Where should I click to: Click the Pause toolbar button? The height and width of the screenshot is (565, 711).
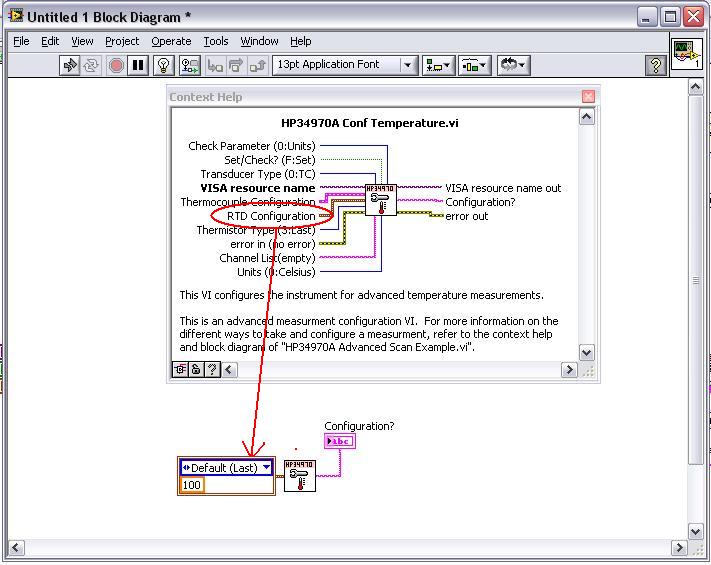pyautogui.click(x=138, y=65)
